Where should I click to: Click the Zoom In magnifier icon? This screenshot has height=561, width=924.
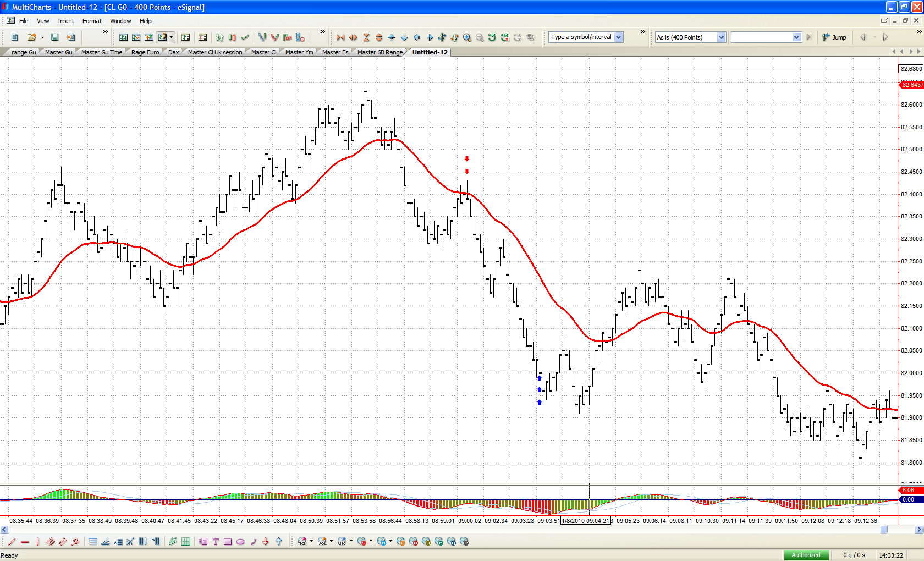[467, 37]
